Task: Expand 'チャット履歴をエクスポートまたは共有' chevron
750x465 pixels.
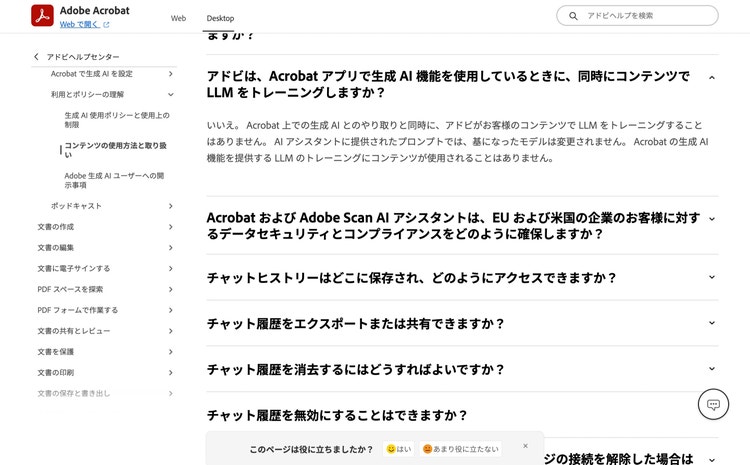Action: tap(712, 323)
